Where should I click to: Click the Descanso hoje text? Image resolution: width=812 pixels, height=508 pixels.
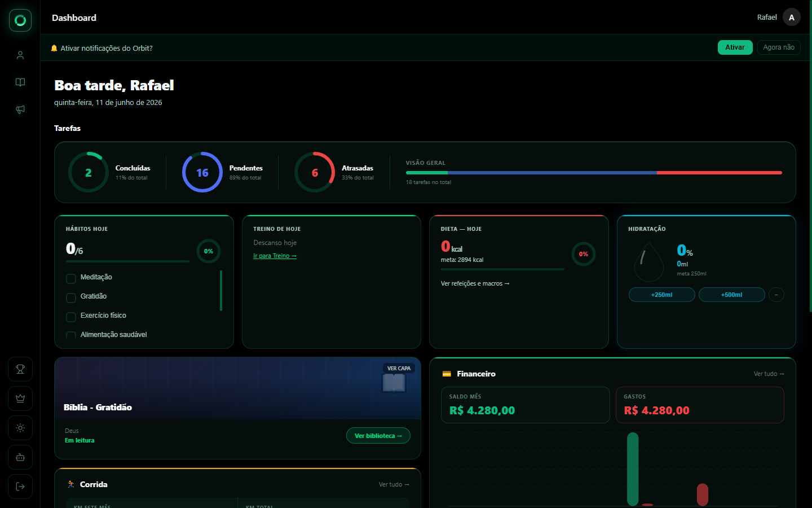(x=275, y=243)
